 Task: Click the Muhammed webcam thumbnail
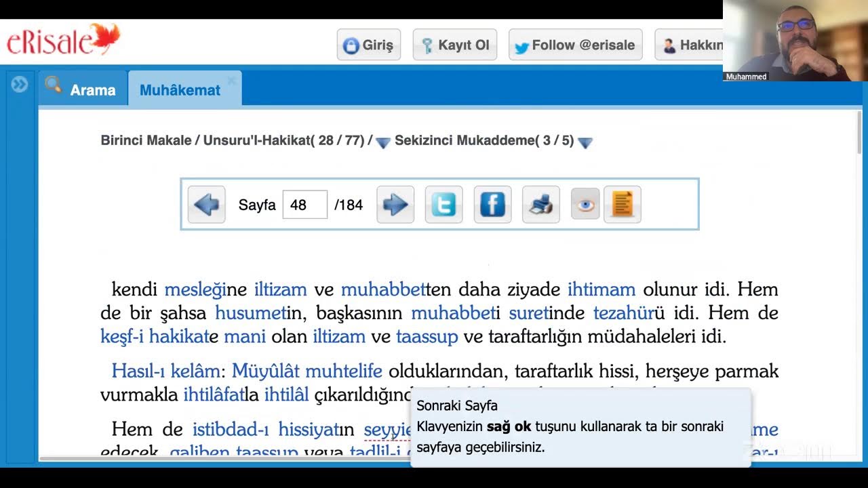tap(795, 41)
